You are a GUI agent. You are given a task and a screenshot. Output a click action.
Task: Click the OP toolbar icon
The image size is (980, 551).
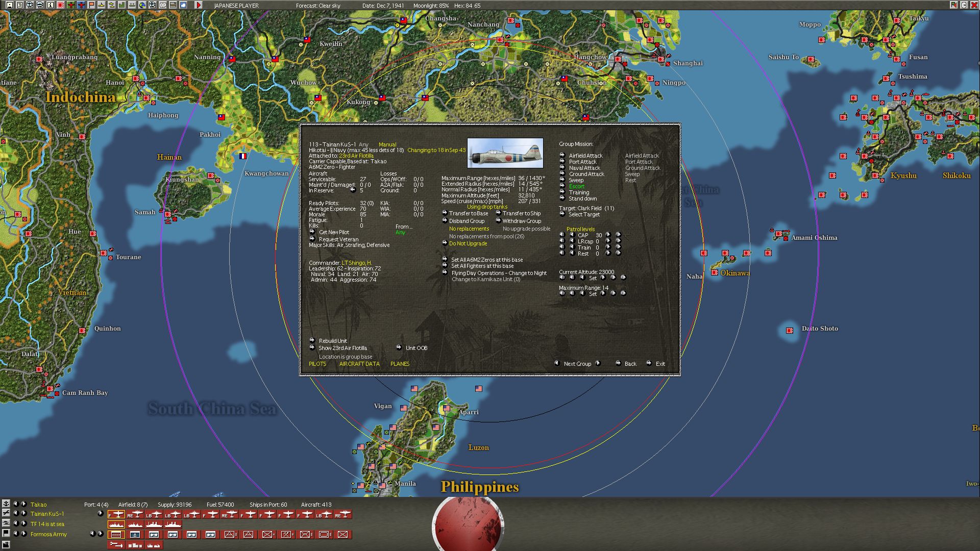[163, 5]
